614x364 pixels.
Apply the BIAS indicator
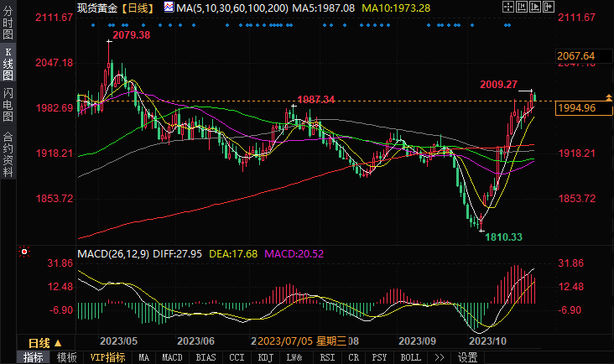206,357
